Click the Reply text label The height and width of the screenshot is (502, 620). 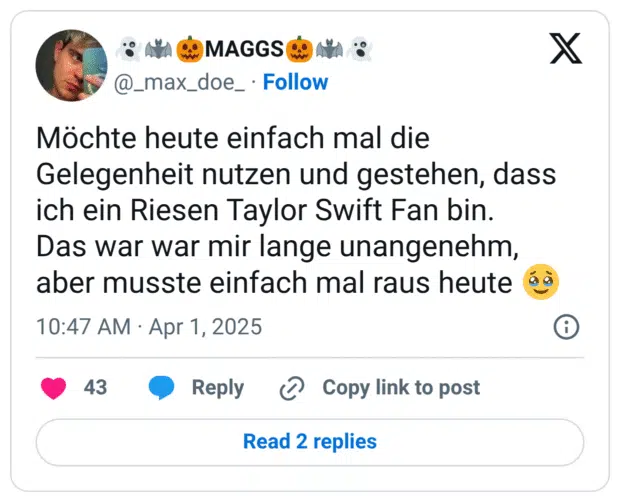click(x=217, y=388)
